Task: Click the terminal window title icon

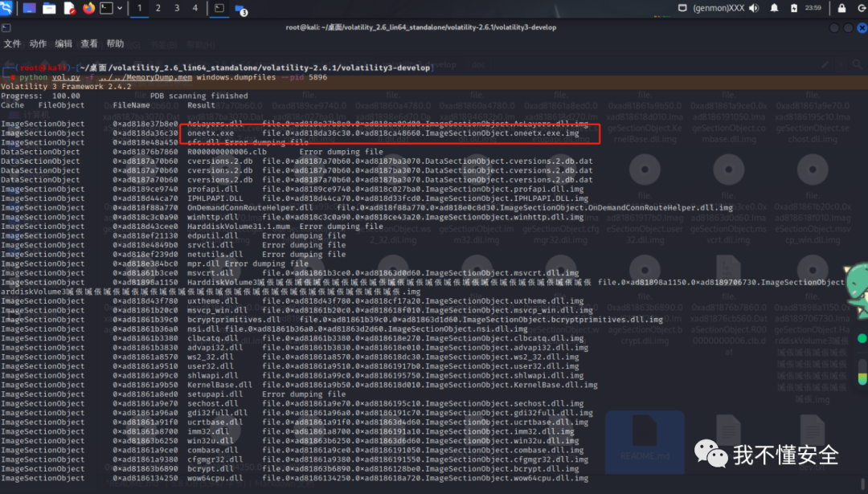Action: pyautogui.click(x=6, y=27)
